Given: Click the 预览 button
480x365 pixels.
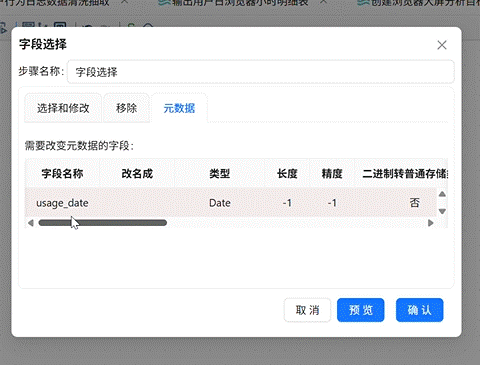Looking at the screenshot, I should pos(361,310).
